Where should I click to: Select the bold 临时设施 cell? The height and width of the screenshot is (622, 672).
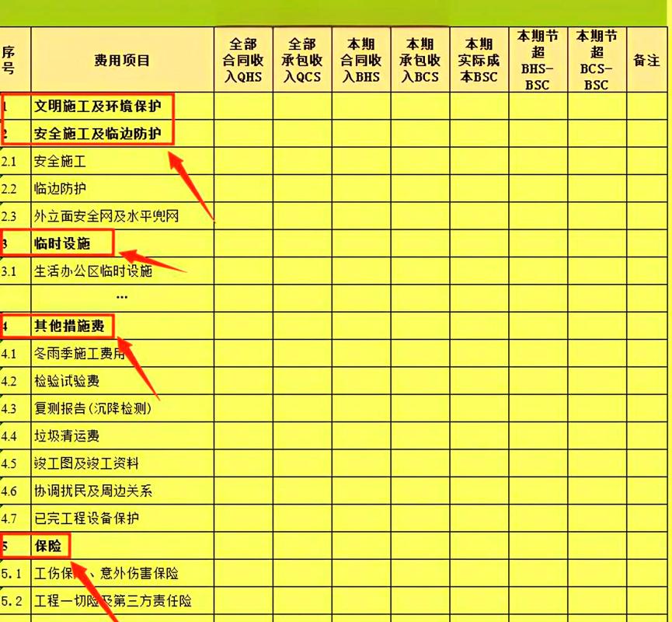(x=122, y=243)
